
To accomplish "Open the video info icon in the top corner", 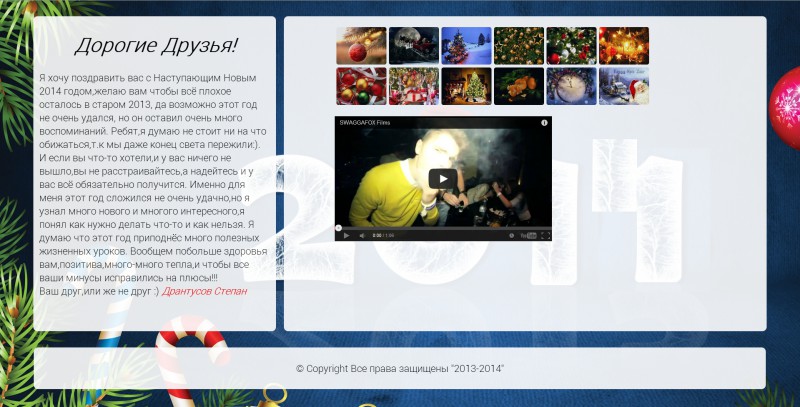I will pos(544,122).
